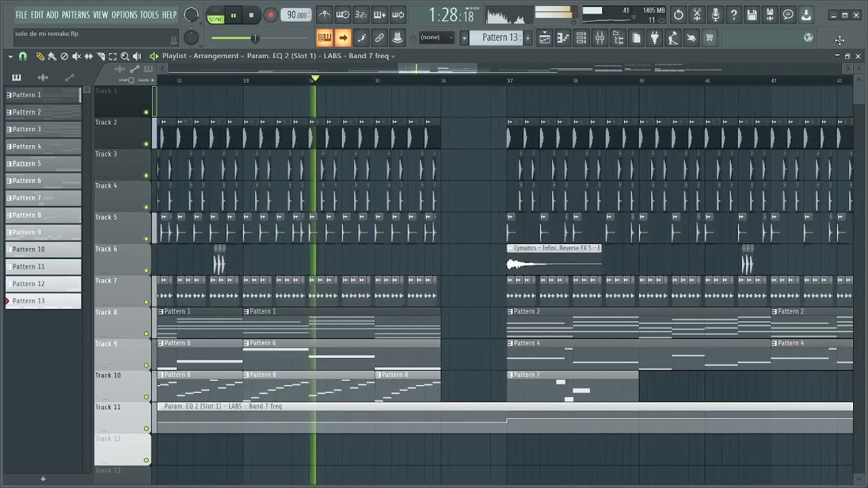
Task: Click the save new version icon
Action: point(770,15)
